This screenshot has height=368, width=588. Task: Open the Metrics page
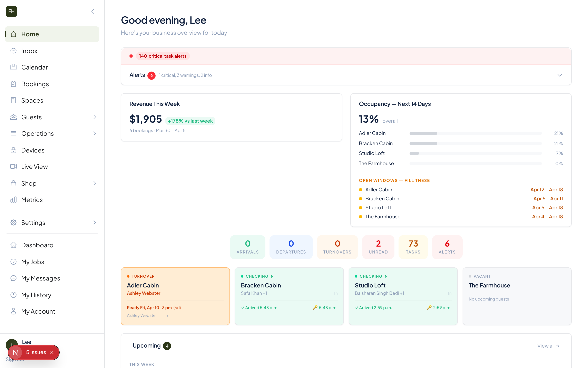pyautogui.click(x=52, y=200)
